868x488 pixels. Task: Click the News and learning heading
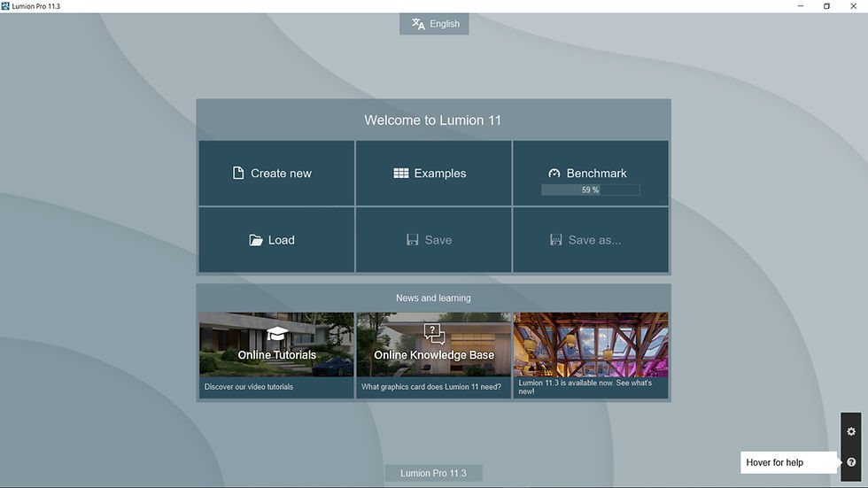point(433,298)
